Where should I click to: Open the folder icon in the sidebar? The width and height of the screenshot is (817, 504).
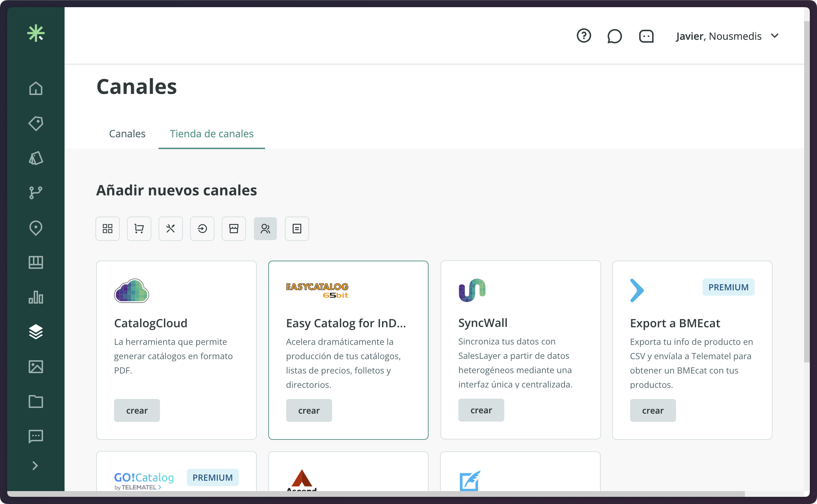(36, 401)
